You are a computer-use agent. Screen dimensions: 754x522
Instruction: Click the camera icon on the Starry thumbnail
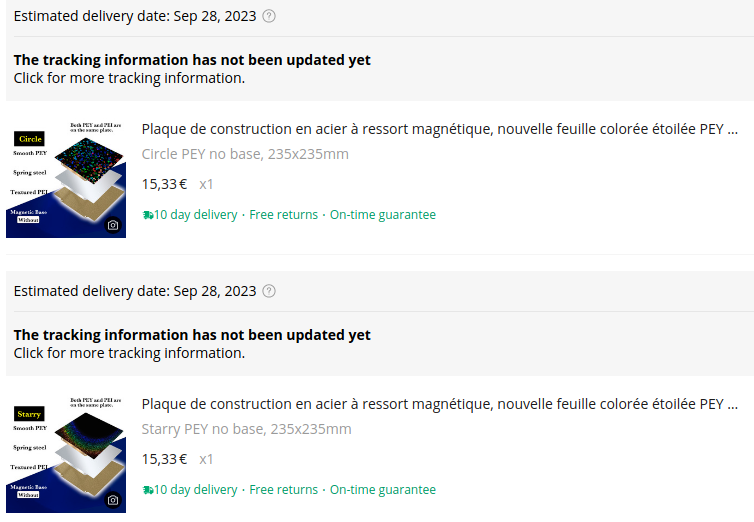point(113,500)
